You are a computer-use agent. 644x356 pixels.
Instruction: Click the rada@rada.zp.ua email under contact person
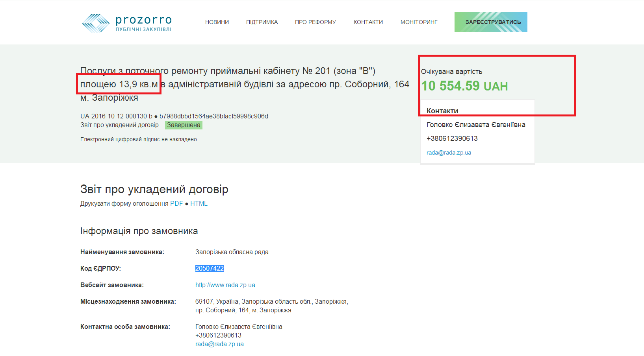click(219, 344)
